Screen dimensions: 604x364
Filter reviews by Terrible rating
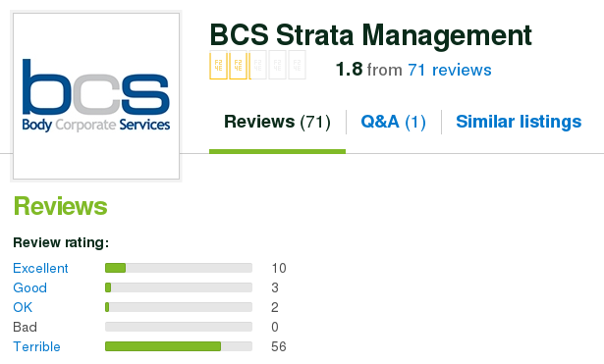(x=36, y=346)
